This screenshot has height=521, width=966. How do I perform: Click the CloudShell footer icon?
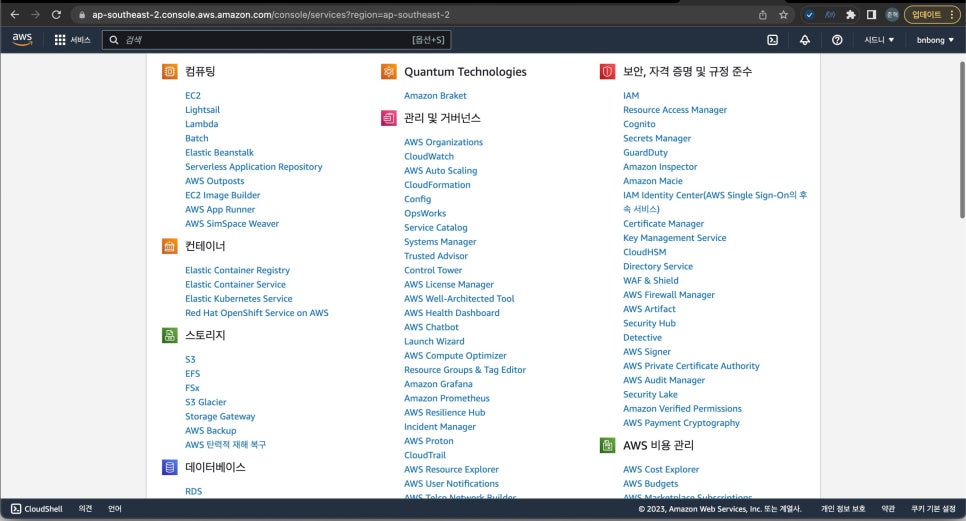(x=16, y=509)
